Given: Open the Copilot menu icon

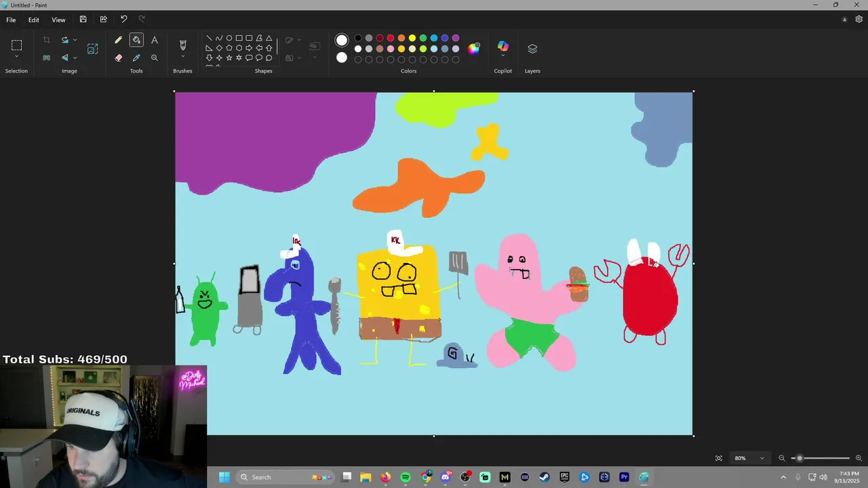Looking at the screenshot, I should [x=502, y=46].
